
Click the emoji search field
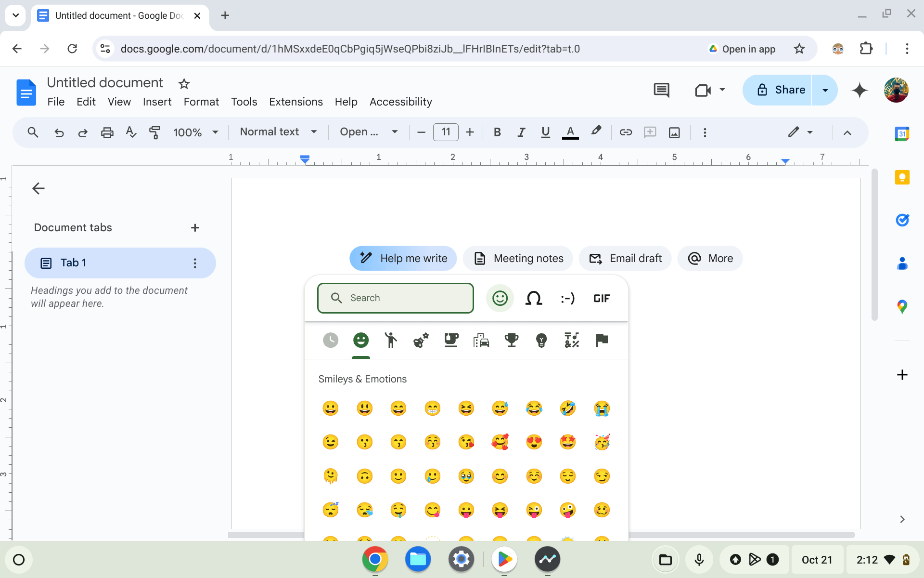coord(396,298)
